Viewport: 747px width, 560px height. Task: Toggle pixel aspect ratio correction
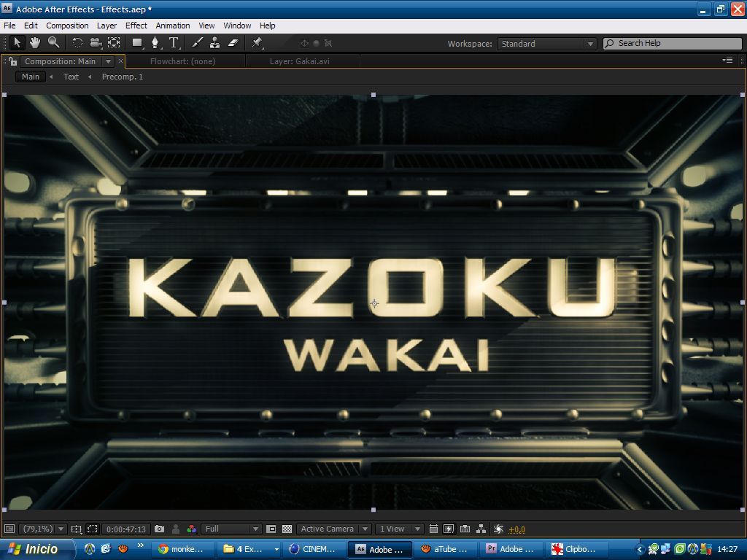[x=433, y=529]
